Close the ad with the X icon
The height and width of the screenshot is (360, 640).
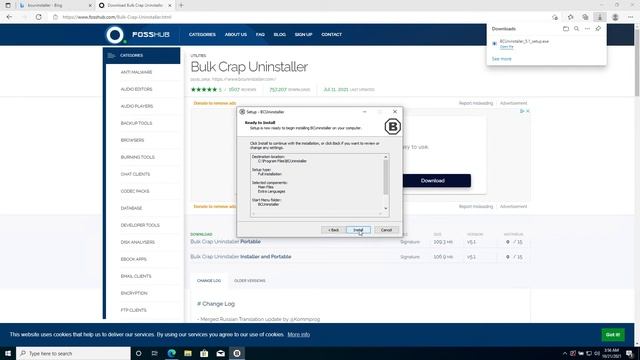point(528,111)
